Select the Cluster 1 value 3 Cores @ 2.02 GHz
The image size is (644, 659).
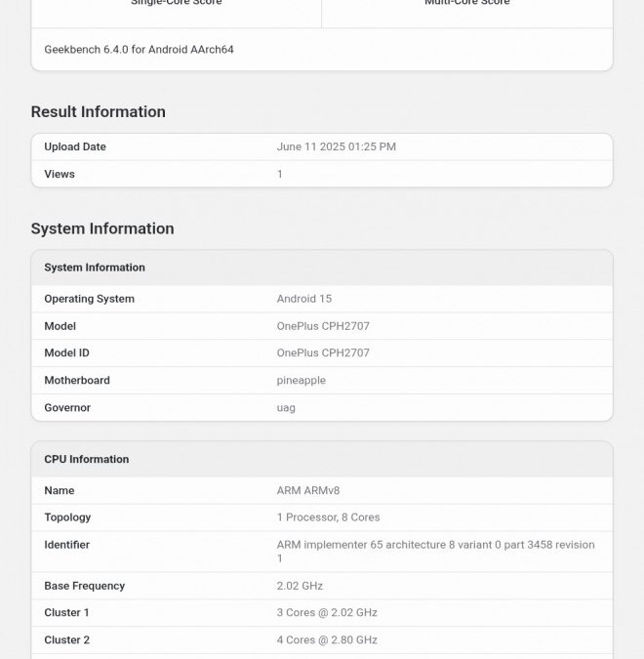click(327, 613)
